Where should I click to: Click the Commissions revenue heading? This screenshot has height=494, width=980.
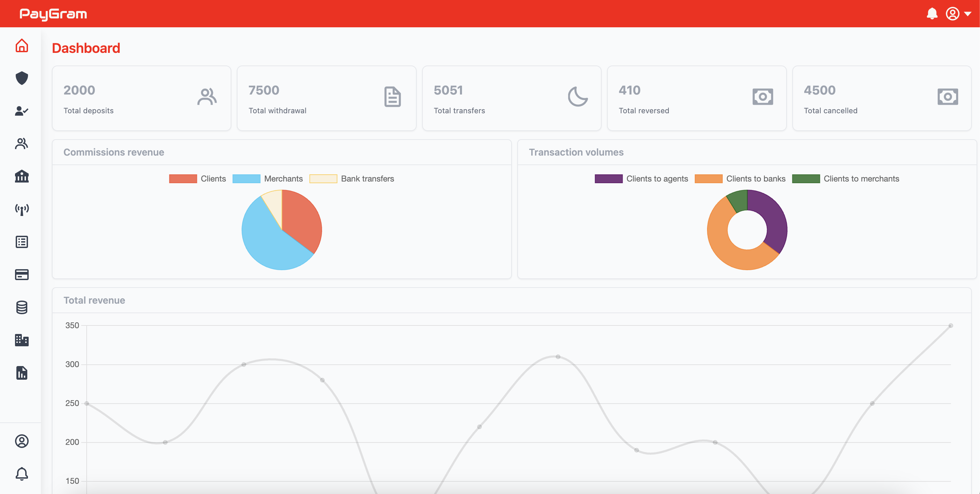click(x=114, y=152)
